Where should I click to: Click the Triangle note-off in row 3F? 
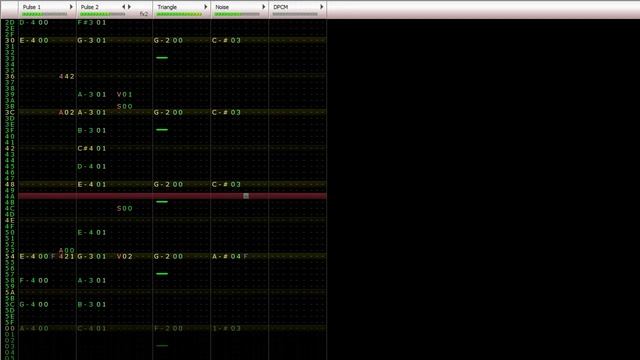pos(162,130)
